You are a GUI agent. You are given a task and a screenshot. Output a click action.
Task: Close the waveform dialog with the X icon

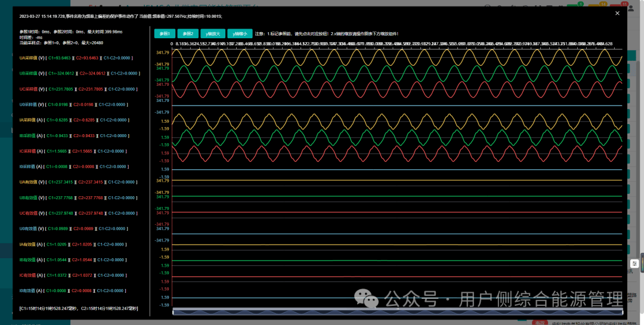617,14
